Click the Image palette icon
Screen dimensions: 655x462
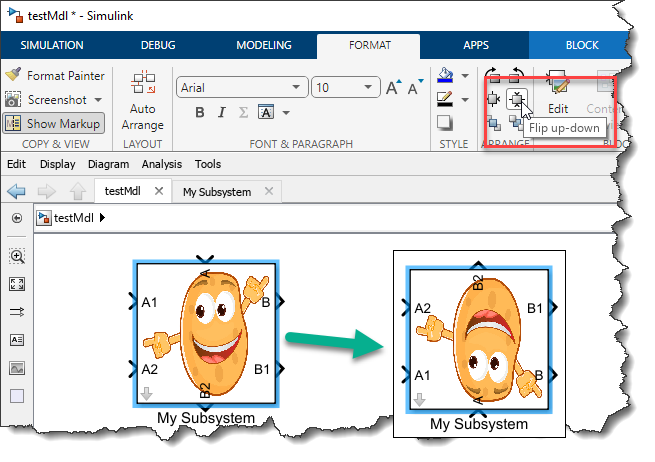pyautogui.click(x=17, y=368)
